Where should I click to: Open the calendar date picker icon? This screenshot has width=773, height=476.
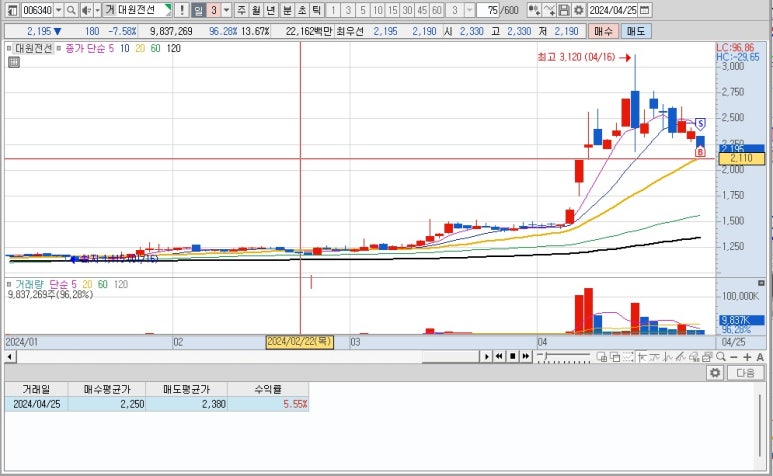(x=644, y=10)
